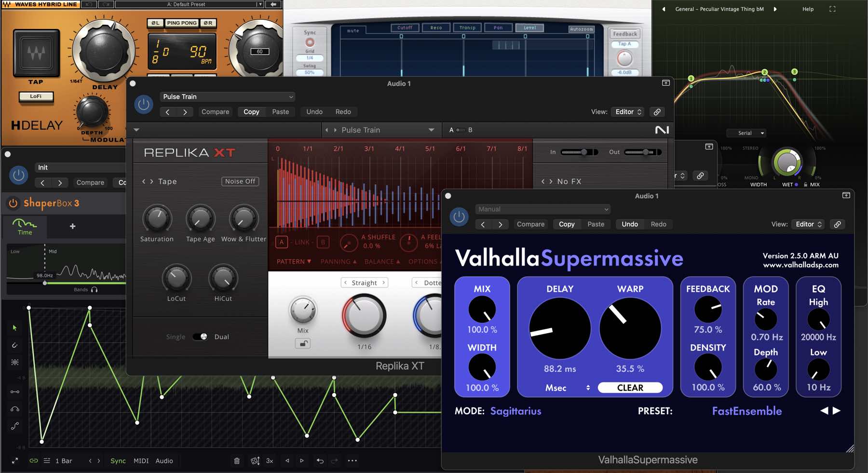Click the padlock icon under Mix knob
The width and height of the screenshot is (868, 473).
click(x=303, y=344)
